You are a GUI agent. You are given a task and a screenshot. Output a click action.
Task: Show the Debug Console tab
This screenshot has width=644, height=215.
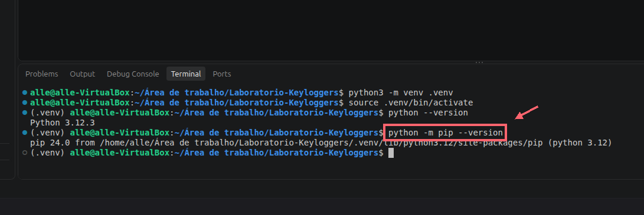(133, 74)
